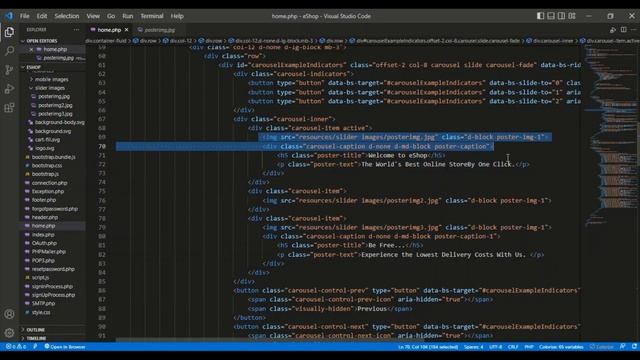Toggle the secondary side bar layout icon

[561, 16]
